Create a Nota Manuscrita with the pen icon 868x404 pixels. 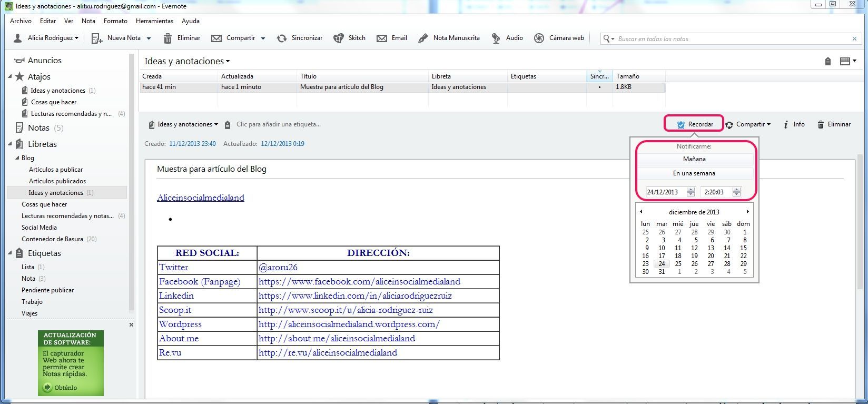click(x=423, y=38)
